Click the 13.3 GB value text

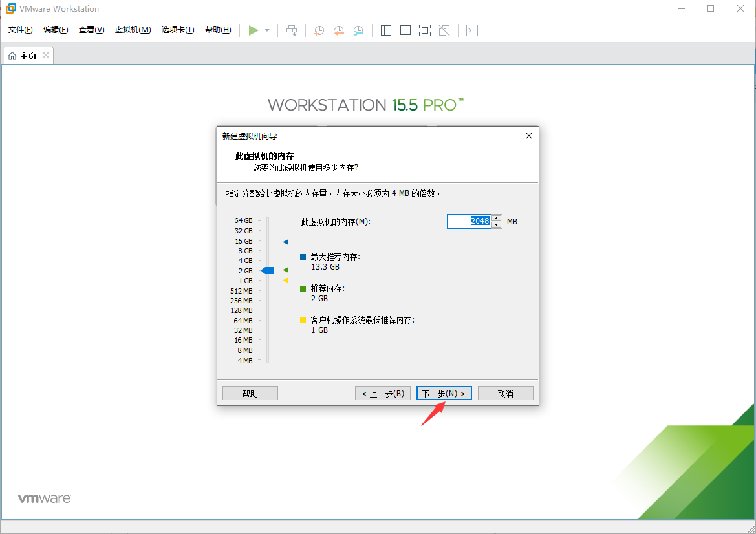point(325,266)
